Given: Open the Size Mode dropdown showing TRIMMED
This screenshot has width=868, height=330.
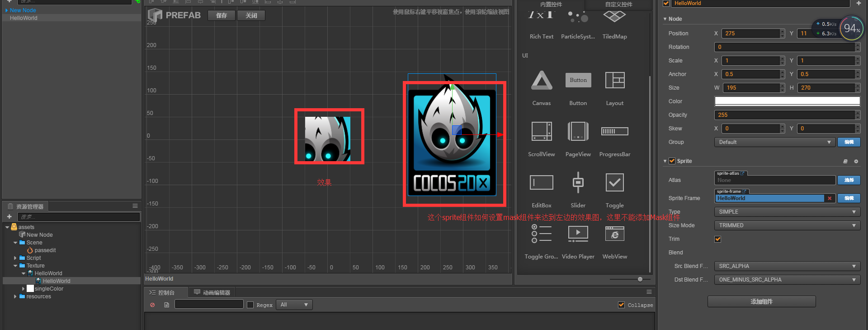Looking at the screenshot, I should tap(787, 225).
